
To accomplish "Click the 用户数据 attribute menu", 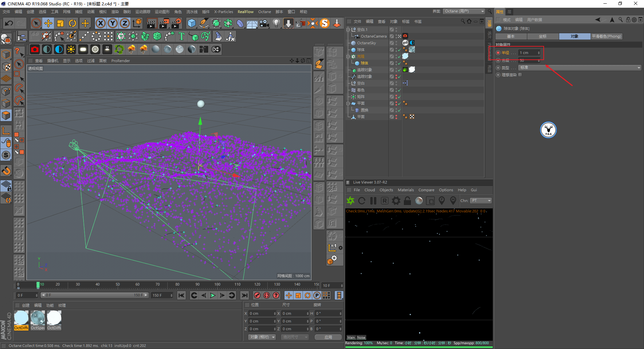I will [x=534, y=20].
